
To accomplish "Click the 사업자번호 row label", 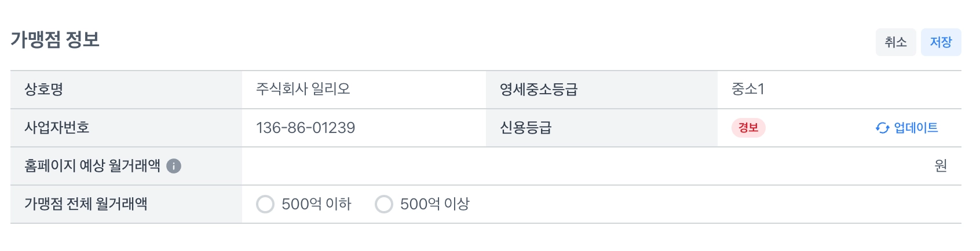I will (x=57, y=128).
